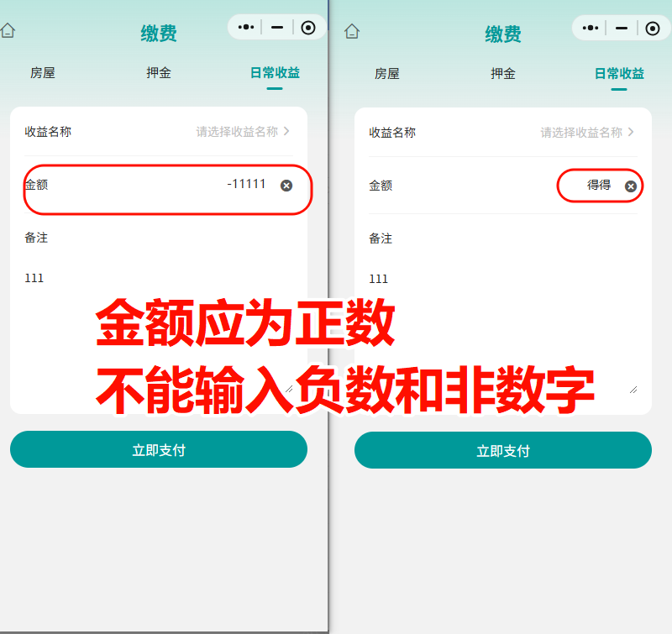Switch to left panel 押金 tab
This screenshot has height=634, width=672.
(x=159, y=73)
